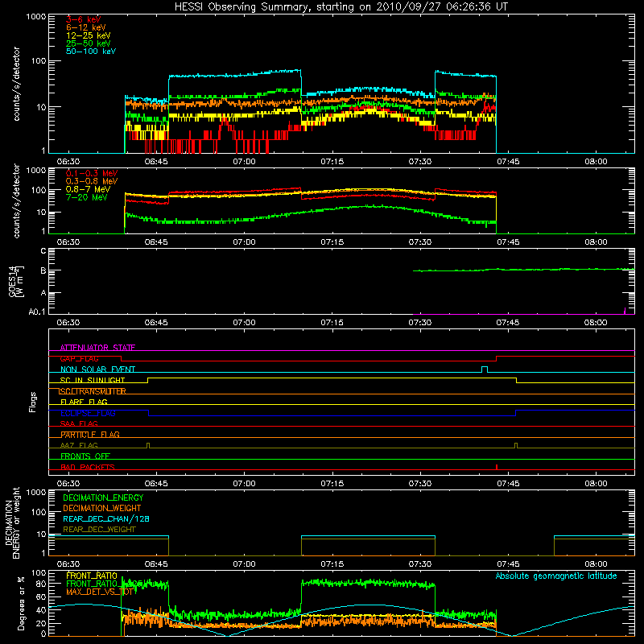This screenshot has height=644, width=644.
Task: Select the SAA_FLAG label
Action: (x=79, y=423)
